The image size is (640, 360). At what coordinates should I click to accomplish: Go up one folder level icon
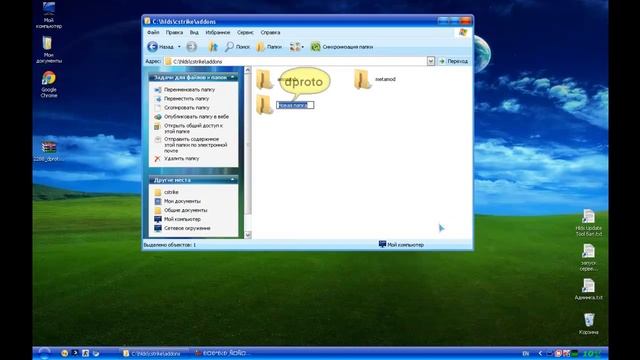(213, 47)
